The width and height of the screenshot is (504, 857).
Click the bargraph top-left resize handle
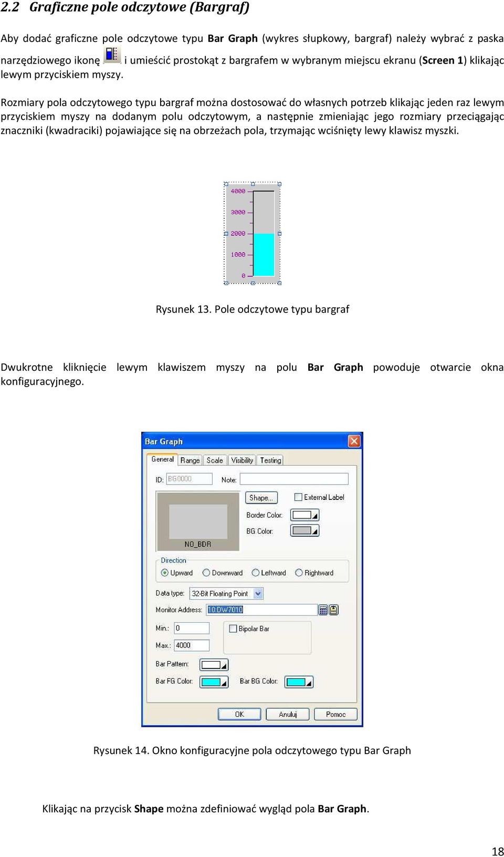(x=226, y=184)
